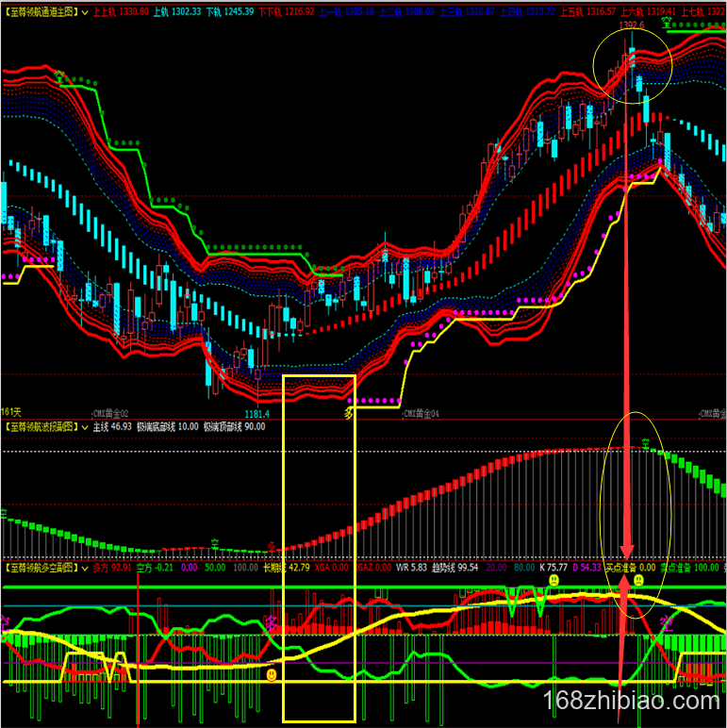Open the 168zhibiao.com watermark link

coord(633,701)
